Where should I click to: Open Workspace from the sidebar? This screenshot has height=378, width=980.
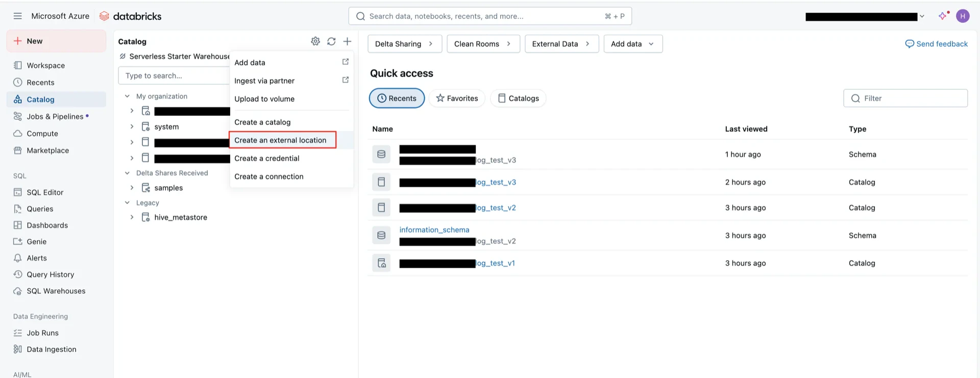point(56,65)
